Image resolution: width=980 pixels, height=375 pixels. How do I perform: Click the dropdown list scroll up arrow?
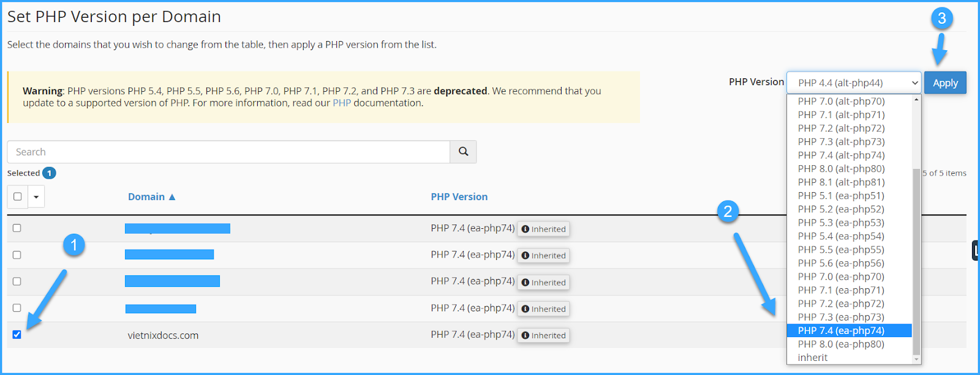[x=916, y=100]
